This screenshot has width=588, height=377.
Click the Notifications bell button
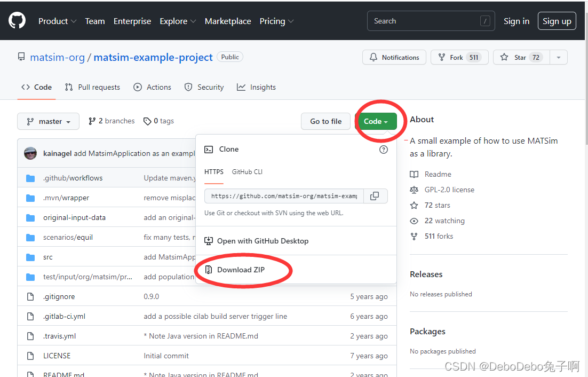tap(394, 57)
